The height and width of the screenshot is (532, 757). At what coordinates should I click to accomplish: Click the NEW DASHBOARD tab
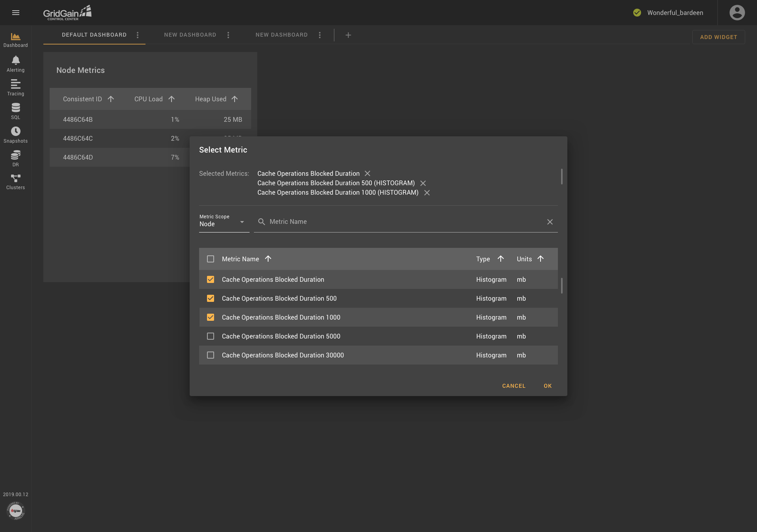coord(190,35)
